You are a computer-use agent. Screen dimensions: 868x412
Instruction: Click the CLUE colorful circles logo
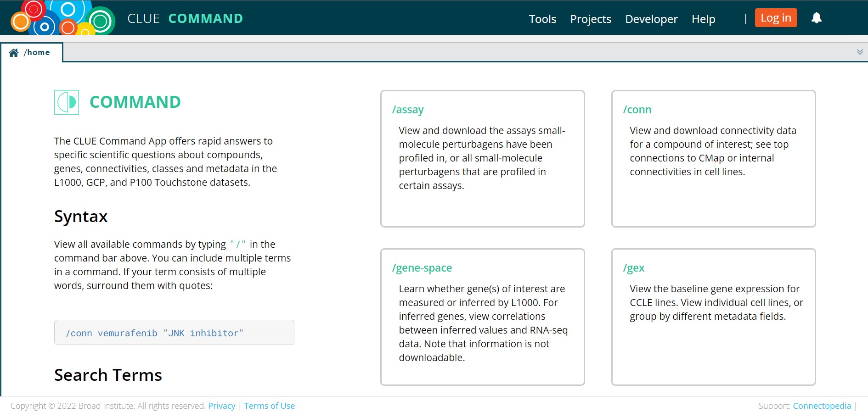click(63, 17)
